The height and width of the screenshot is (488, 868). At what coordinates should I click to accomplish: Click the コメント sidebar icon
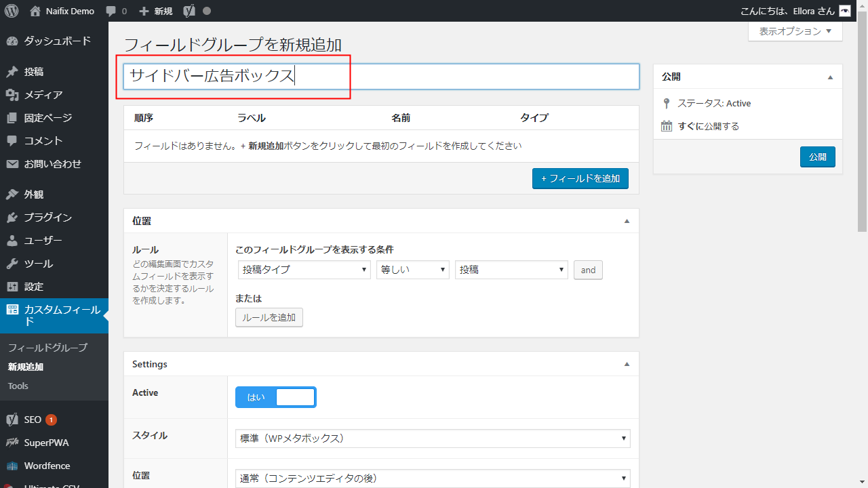[x=12, y=141]
